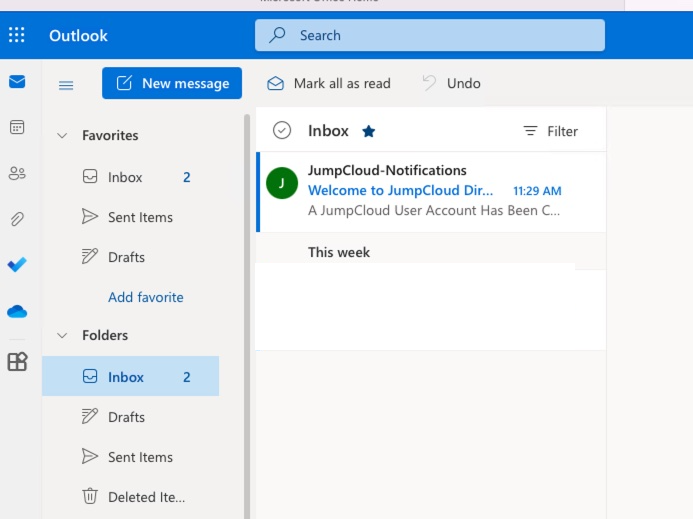The width and height of the screenshot is (693, 519).
Task: Click the unread count 2 in Favorites Inbox
Action: coord(187,177)
